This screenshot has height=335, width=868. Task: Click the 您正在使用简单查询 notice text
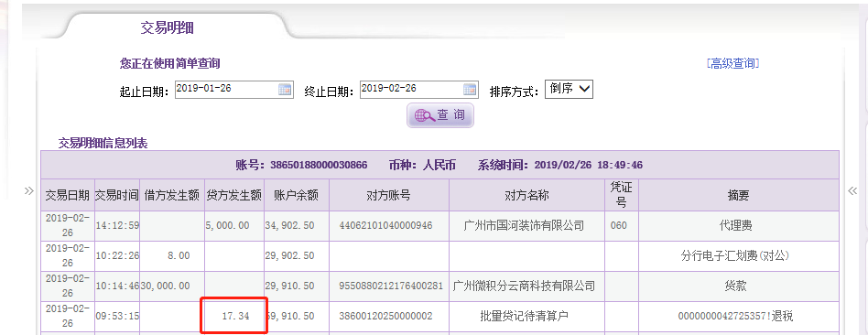pyautogui.click(x=170, y=64)
